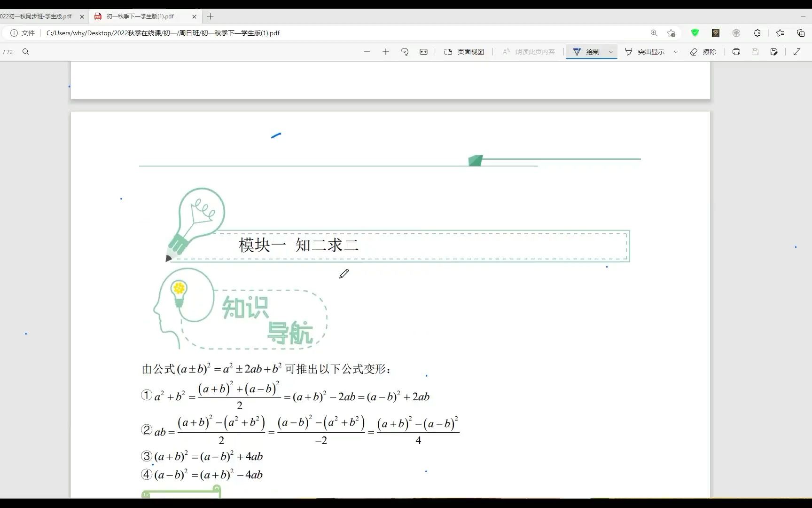Select the 擦除 eraser tool
The width and height of the screenshot is (812, 508).
703,52
